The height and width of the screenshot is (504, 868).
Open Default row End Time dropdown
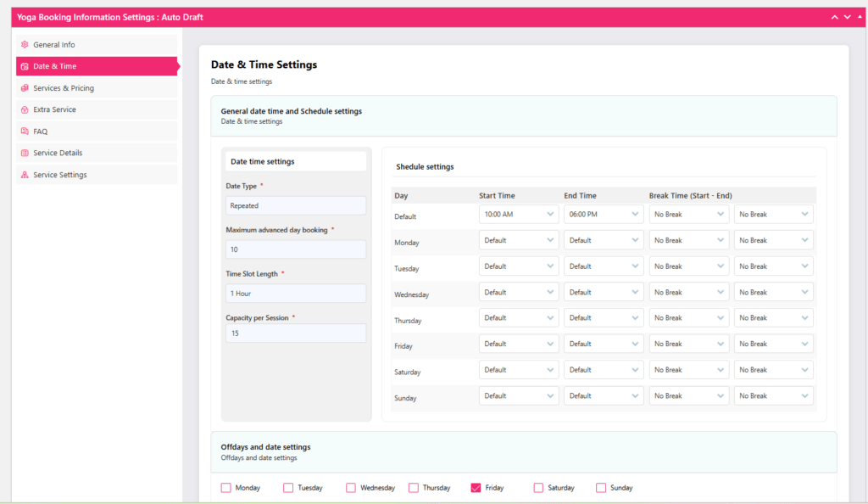pyautogui.click(x=604, y=215)
